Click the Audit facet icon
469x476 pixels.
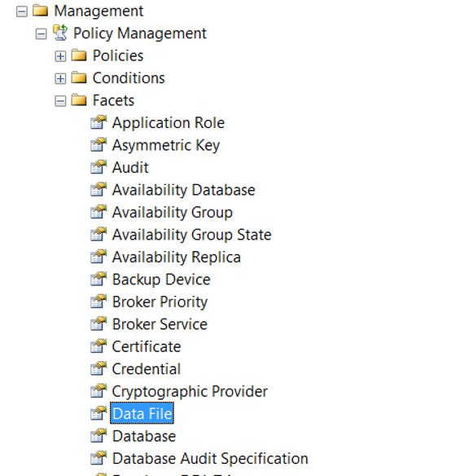point(99,167)
